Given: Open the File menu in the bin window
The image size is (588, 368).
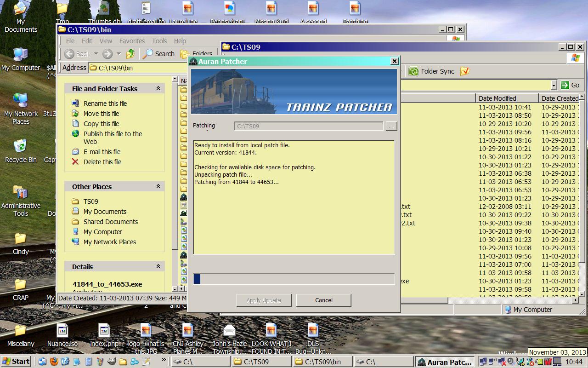Looking at the screenshot, I should point(70,41).
